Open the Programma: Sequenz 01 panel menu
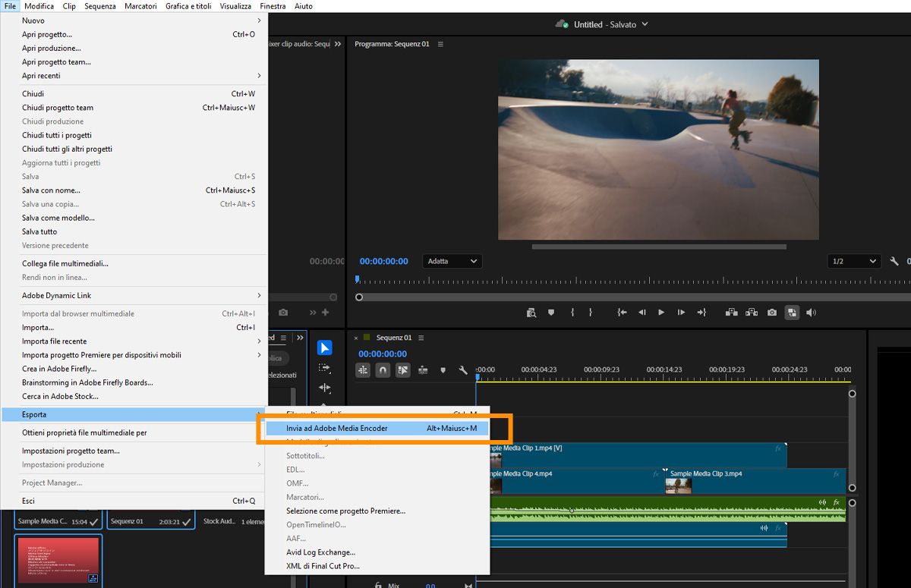The image size is (911, 588). point(440,44)
